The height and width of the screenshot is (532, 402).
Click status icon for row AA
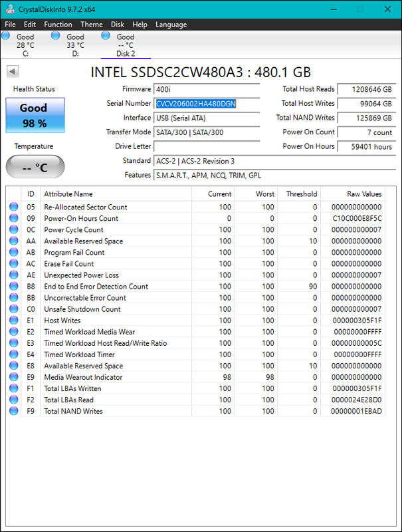pos(14,241)
